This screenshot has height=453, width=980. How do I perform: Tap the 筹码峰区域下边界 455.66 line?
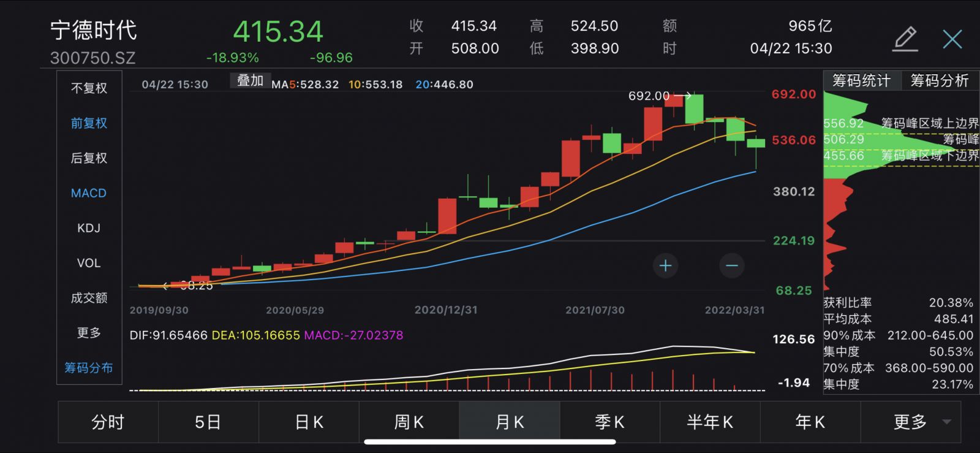click(901, 156)
